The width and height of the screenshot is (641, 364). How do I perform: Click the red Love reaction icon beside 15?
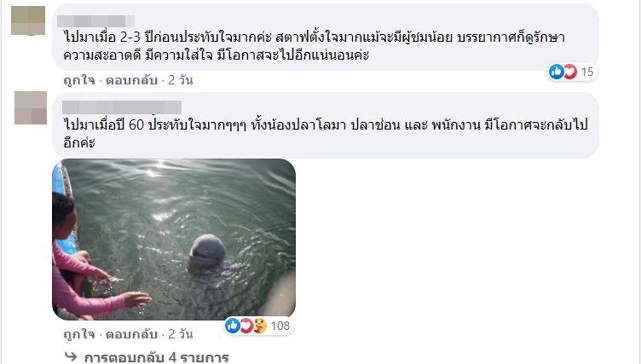tap(569, 72)
